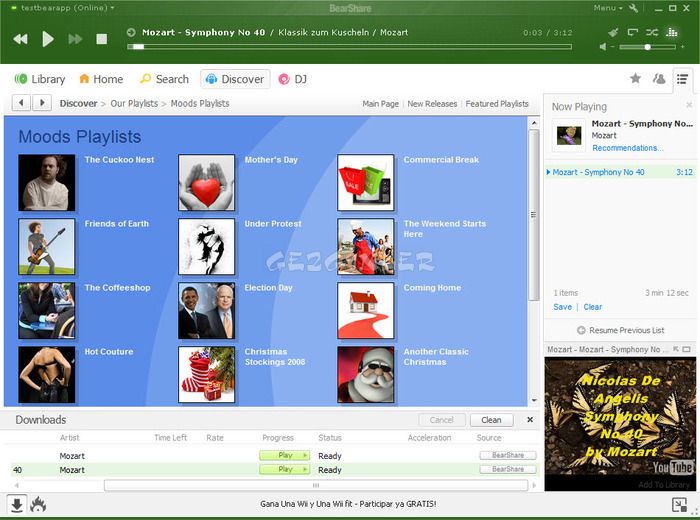Image resolution: width=700 pixels, height=520 pixels.
Task: Click the Coming Home playlist title
Action: pyautogui.click(x=432, y=288)
